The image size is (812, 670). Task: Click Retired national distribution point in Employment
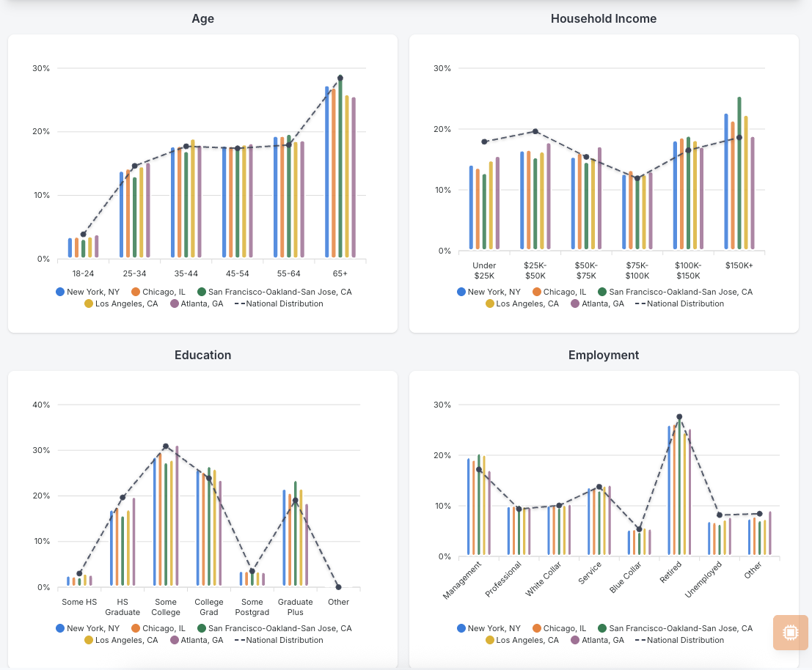pos(679,417)
